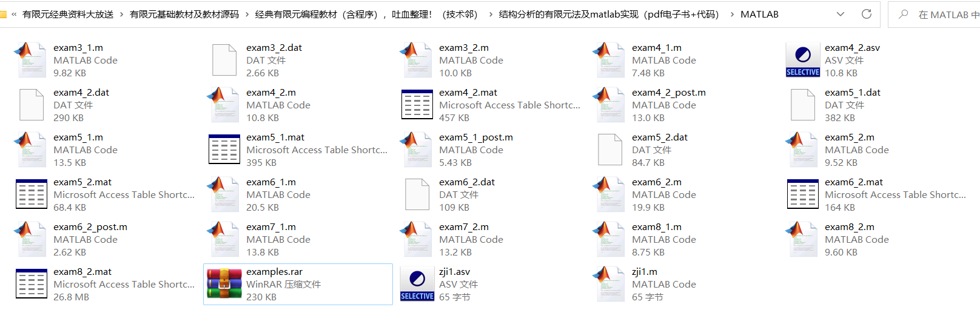Select the exam4_2.mat Access table icon
The height and width of the screenshot is (310, 980).
pos(417,105)
